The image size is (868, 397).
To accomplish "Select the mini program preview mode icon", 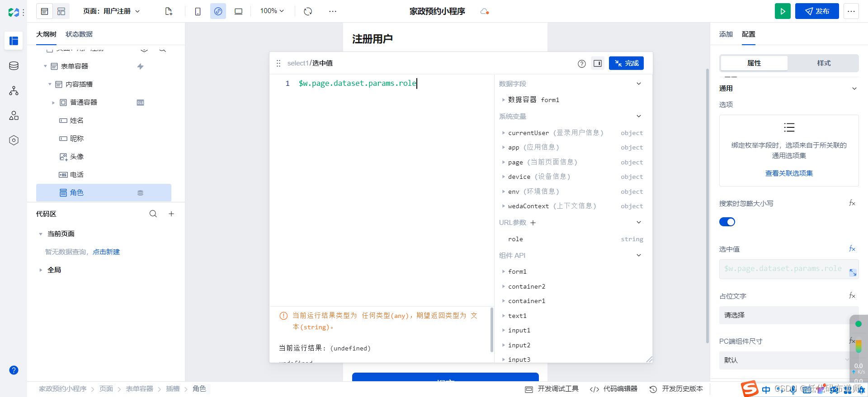I will tap(218, 11).
